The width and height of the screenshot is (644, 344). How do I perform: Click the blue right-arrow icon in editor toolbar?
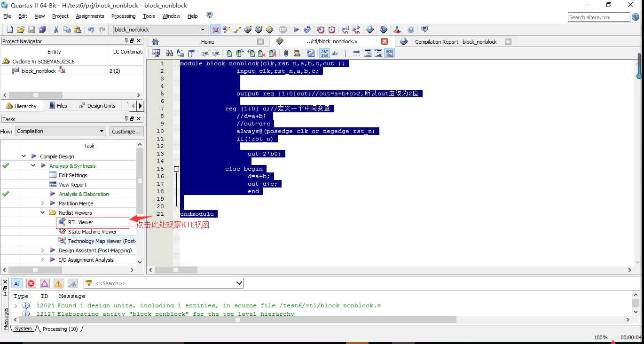pos(356,53)
